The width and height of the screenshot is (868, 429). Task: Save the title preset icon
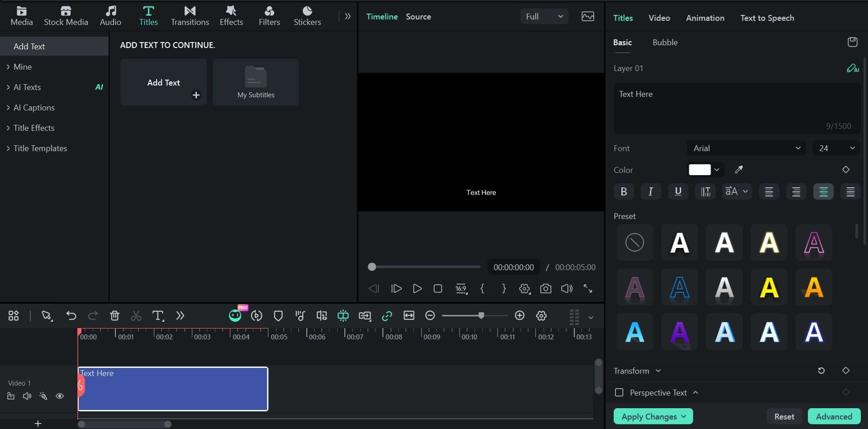[853, 42]
